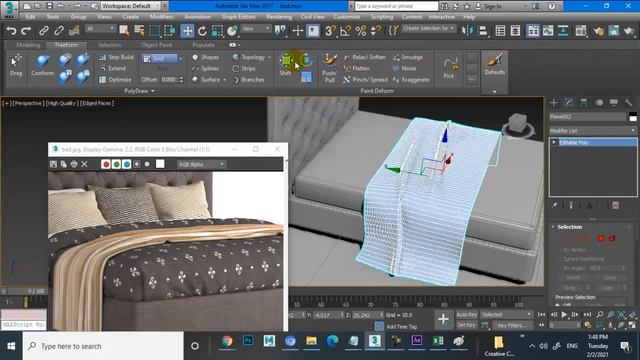Click the Extend button in PolyDraw
The width and height of the screenshot is (640, 360).
[x=113, y=69]
